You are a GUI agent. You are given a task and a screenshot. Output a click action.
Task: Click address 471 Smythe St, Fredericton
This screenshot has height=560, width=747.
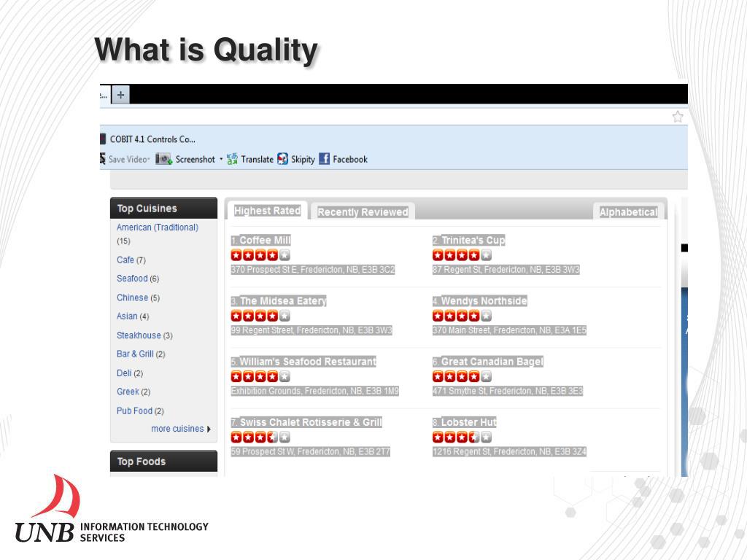[508, 391]
